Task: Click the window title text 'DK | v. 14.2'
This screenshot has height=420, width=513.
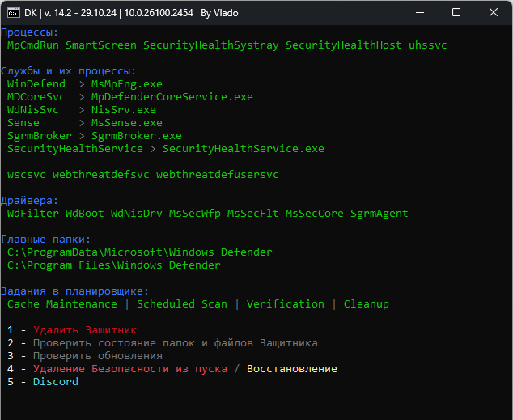Action: (x=48, y=13)
